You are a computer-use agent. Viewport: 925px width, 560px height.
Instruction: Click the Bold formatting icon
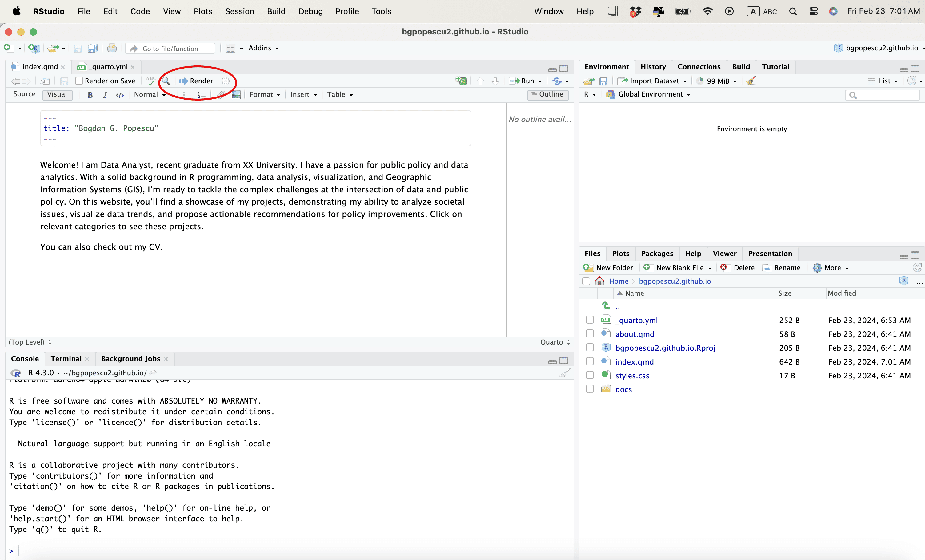(x=90, y=95)
